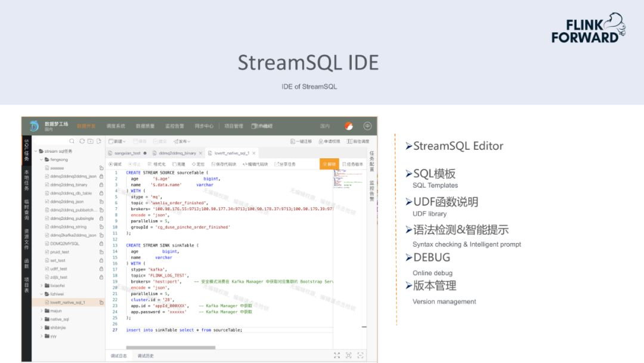
Task: Click the 格式化 format button
Action: click(156, 164)
